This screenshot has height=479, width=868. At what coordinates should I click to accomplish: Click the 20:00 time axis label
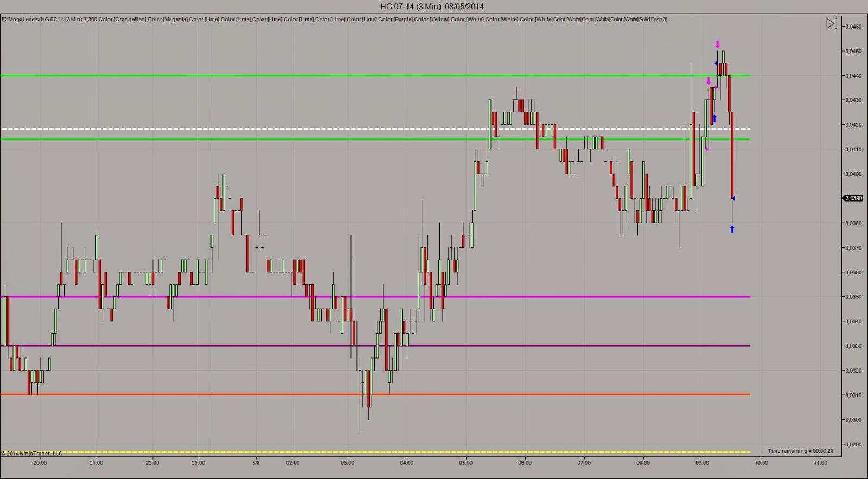40,463
